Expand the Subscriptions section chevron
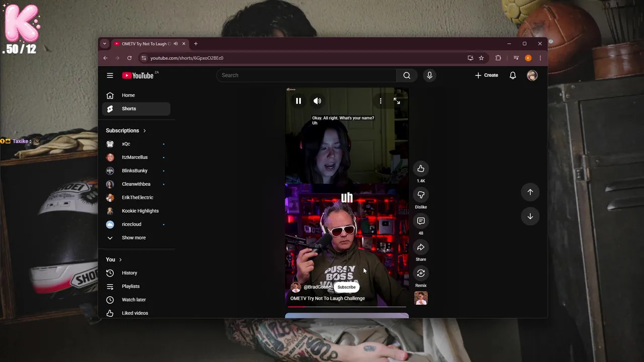 (x=144, y=131)
